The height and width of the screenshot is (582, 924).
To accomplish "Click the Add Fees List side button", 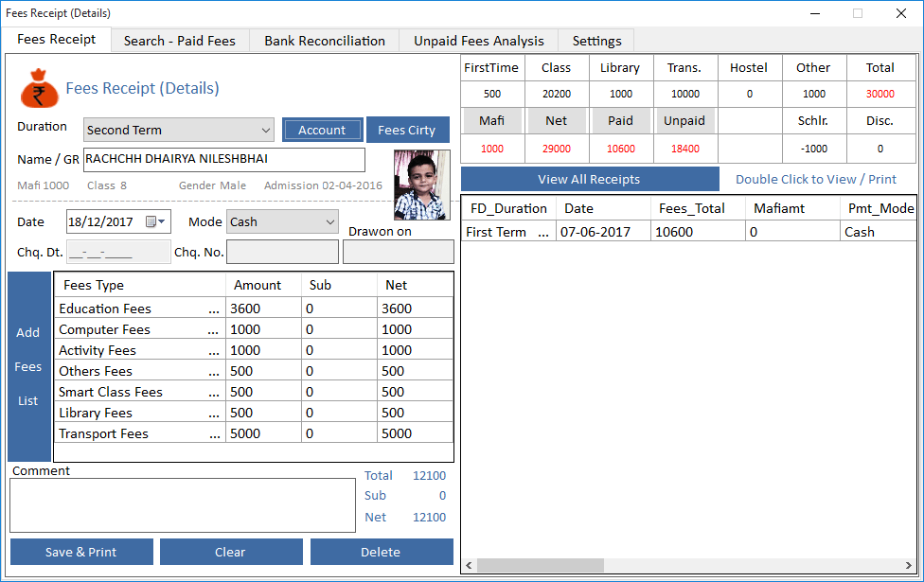I will pyautogui.click(x=28, y=366).
